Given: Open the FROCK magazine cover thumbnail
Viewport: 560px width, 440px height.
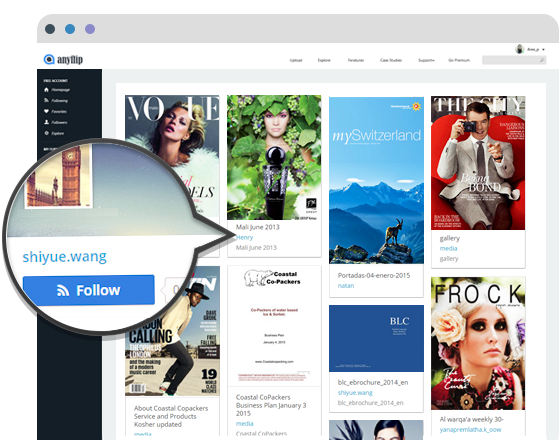Looking at the screenshot, I should [478, 343].
